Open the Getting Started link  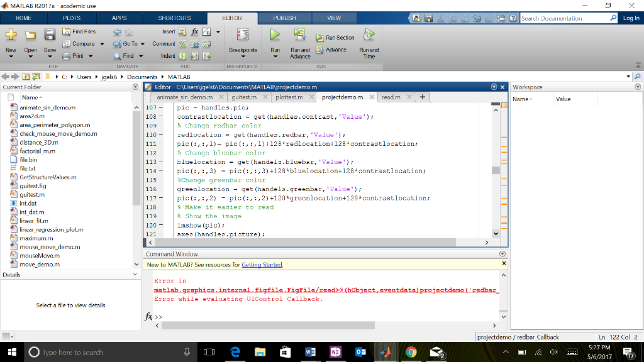click(x=262, y=265)
